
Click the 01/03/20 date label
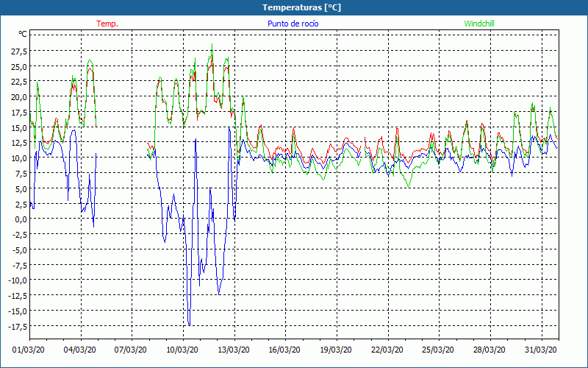pos(29,350)
